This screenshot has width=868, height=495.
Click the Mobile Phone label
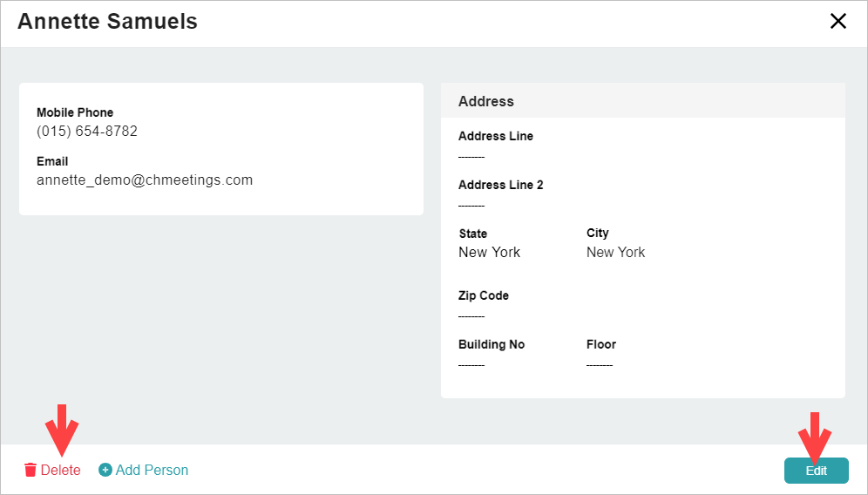[x=75, y=112]
